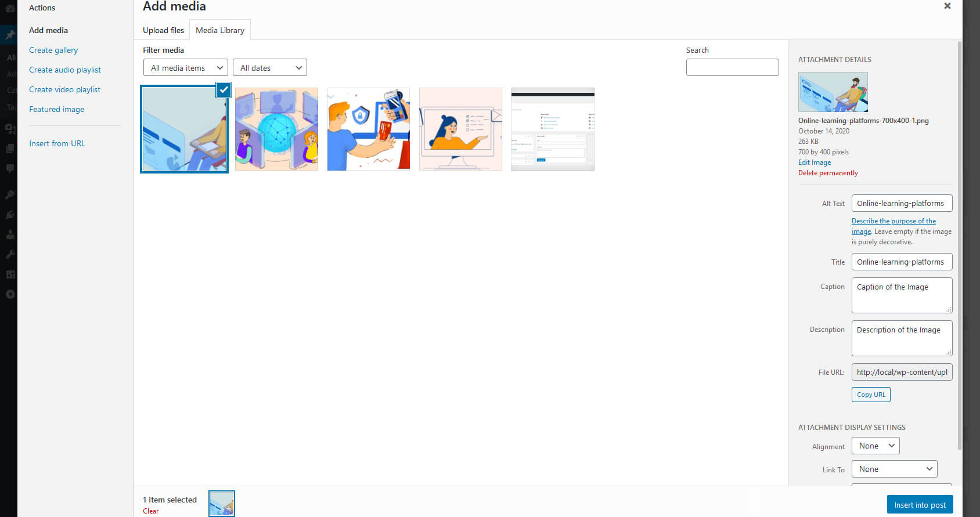Click the Copy URL button
The width and height of the screenshot is (980, 517).
point(871,395)
